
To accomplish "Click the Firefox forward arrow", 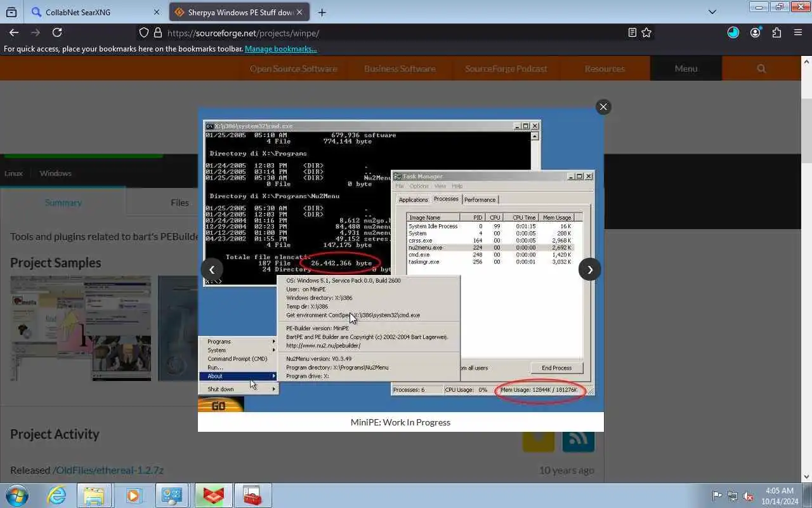I will [36, 32].
